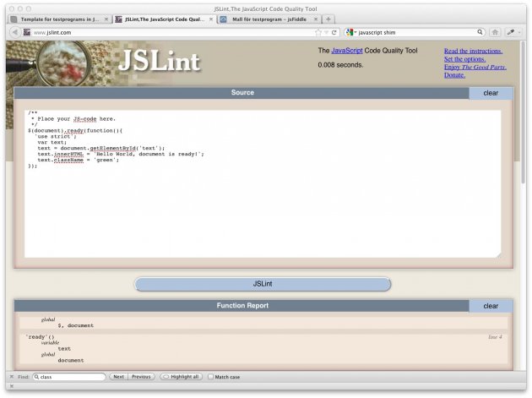Click Previous in the find bar
Viewport: 532px width, 398px height.
141,377
